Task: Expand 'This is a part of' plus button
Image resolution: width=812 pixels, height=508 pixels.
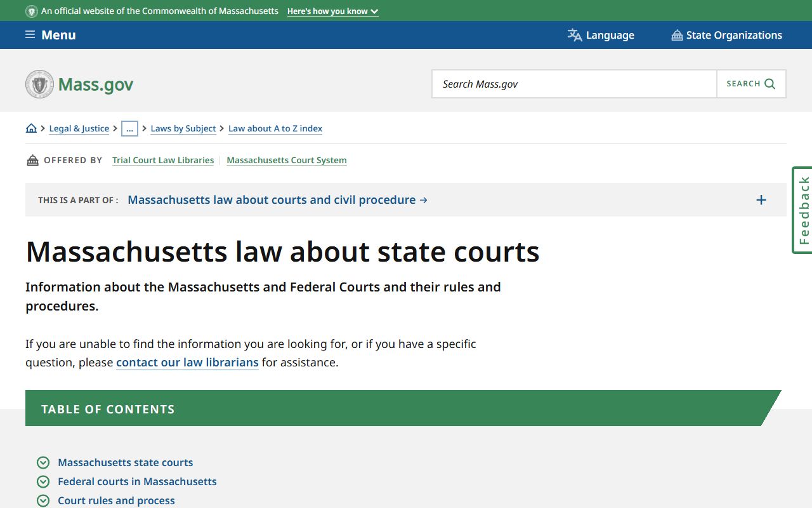Action: click(x=761, y=200)
